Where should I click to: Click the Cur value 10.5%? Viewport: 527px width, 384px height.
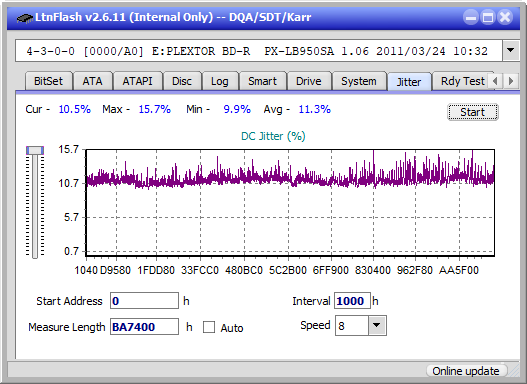click(x=75, y=109)
